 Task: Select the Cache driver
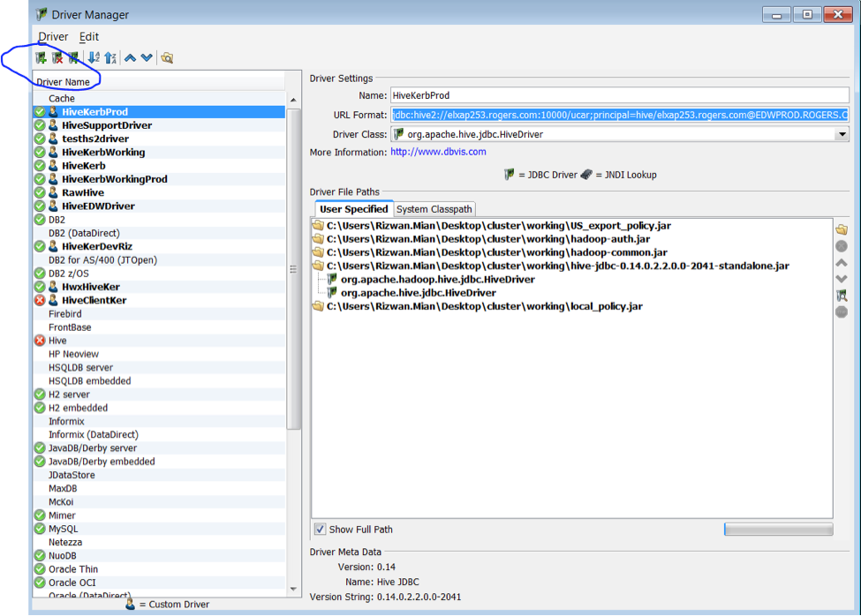coord(159,98)
